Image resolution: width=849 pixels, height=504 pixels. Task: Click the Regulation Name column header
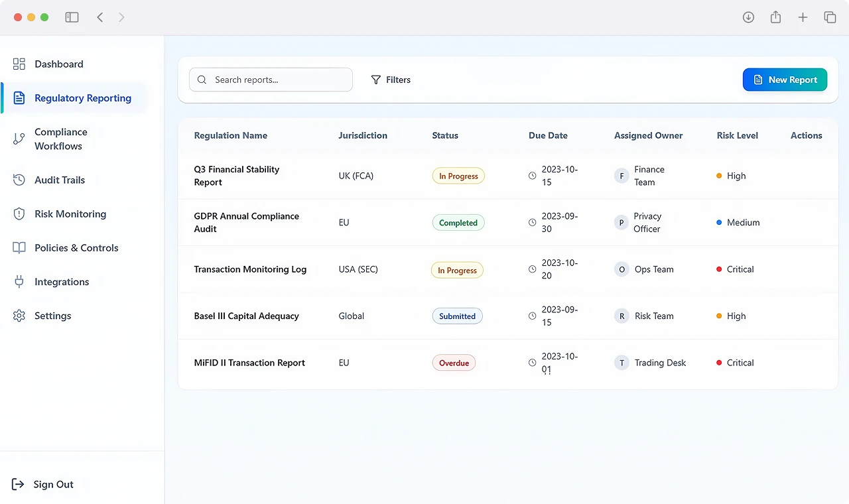tap(231, 135)
